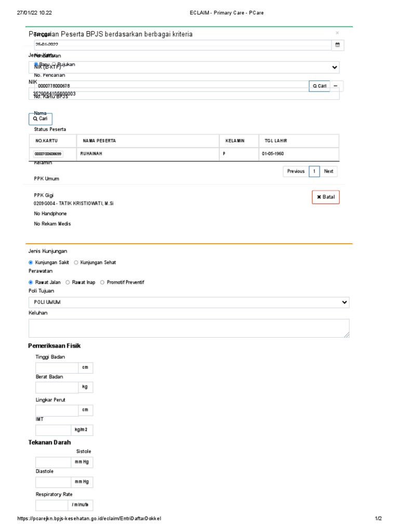Click the Cari button next to No. Pencarian
The width and height of the screenshot is (399, 532).
tap(320, 86)
